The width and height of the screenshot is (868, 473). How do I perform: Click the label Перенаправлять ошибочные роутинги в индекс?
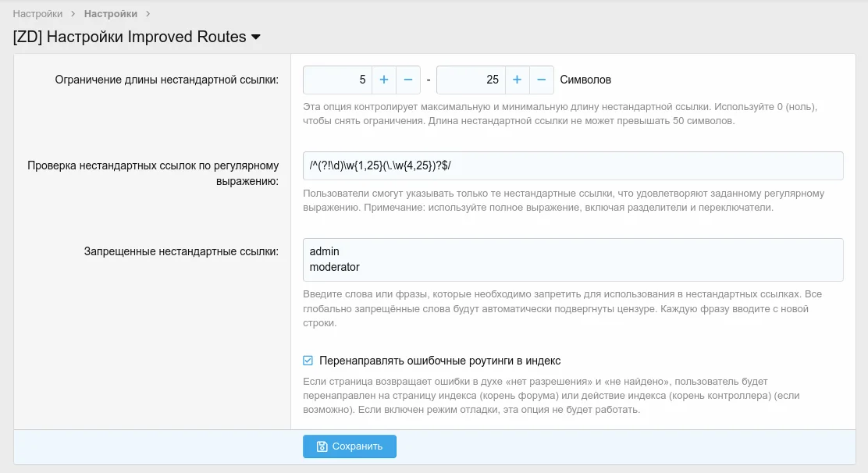click(439, 361)
